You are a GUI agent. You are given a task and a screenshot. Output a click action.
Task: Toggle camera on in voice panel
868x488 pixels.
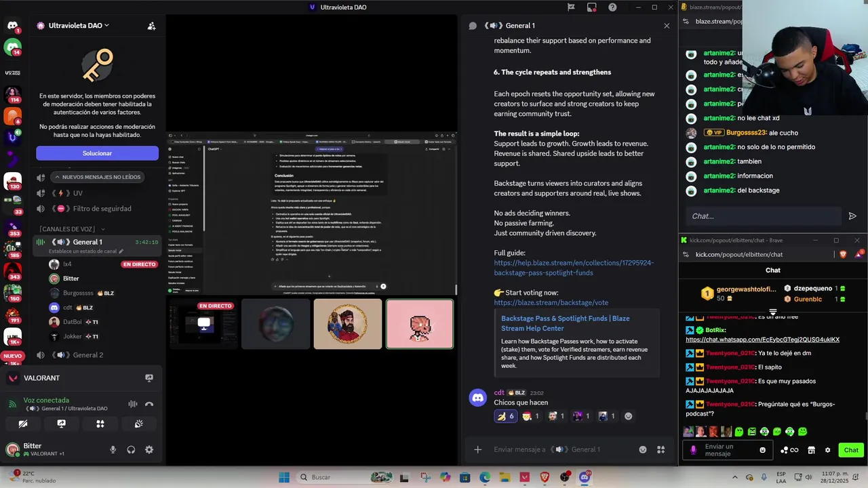tap(23, 424)
